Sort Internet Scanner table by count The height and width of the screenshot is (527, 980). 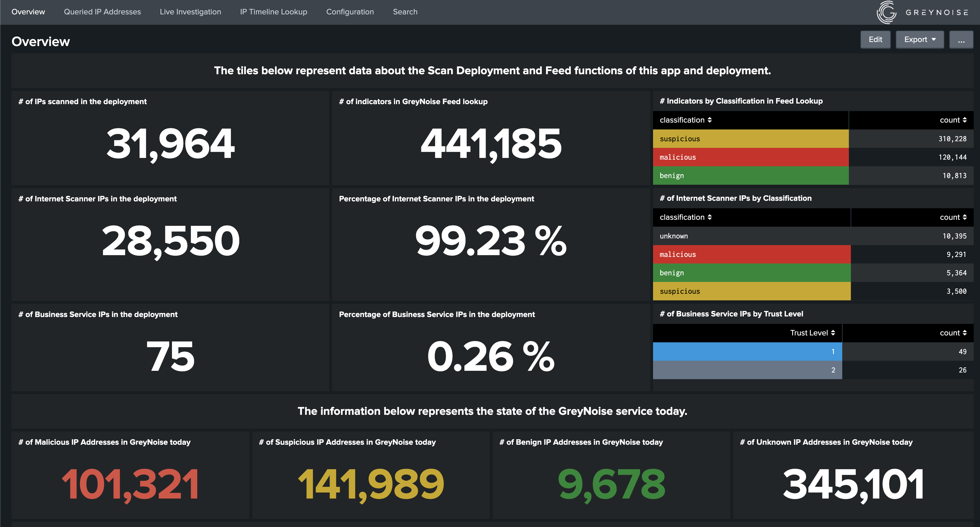point(953,217)
